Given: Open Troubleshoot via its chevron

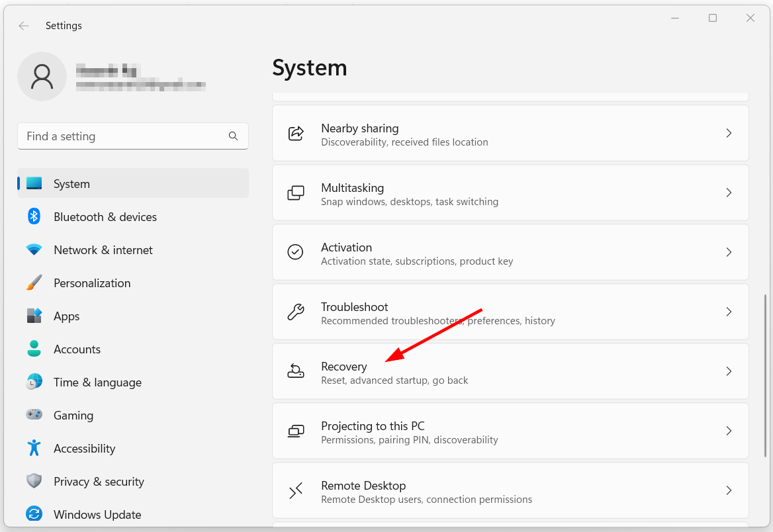Looking at the screenshot, I should pos(729,312).
